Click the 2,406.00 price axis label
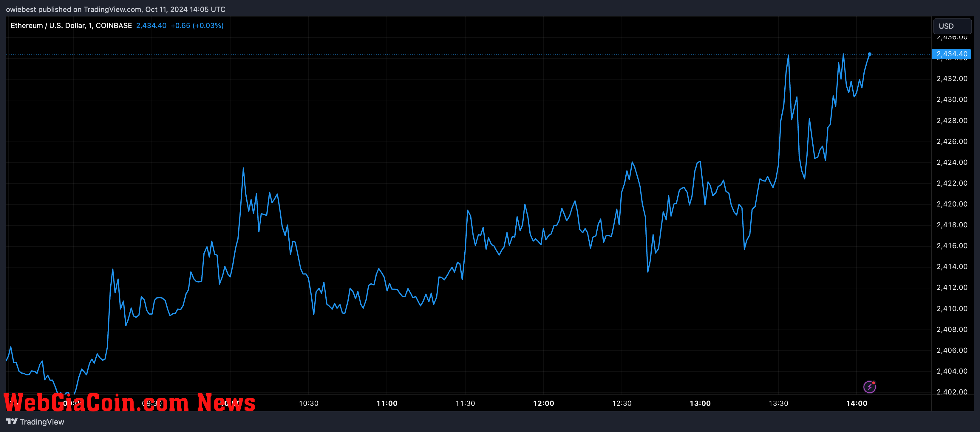Screen dimensions: 980x432 point(952,350)
